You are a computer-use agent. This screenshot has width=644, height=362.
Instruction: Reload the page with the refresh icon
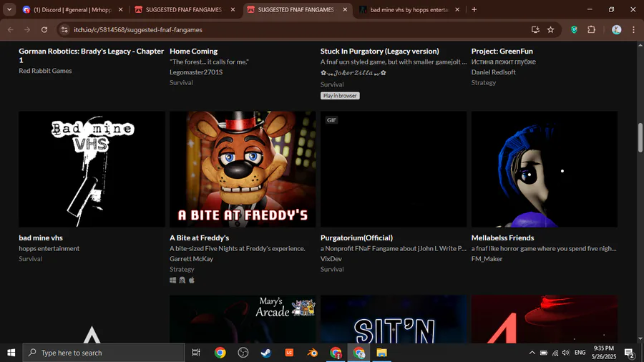(x=44, y=29)
